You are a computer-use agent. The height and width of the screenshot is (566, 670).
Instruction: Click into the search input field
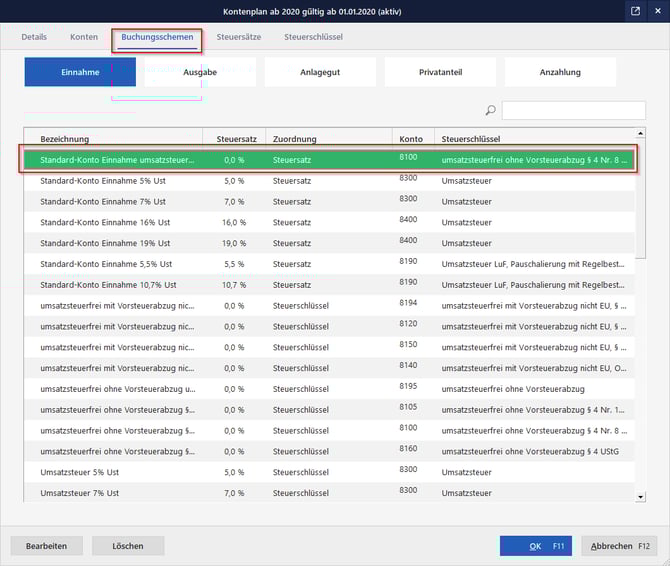573,110
